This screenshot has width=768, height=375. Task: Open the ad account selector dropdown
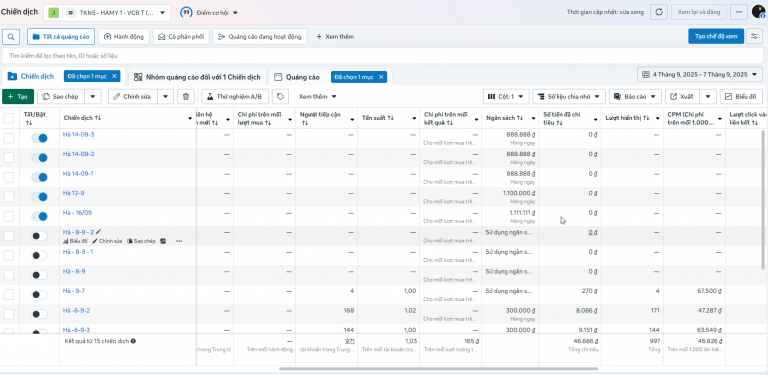(x=107, y=13)
